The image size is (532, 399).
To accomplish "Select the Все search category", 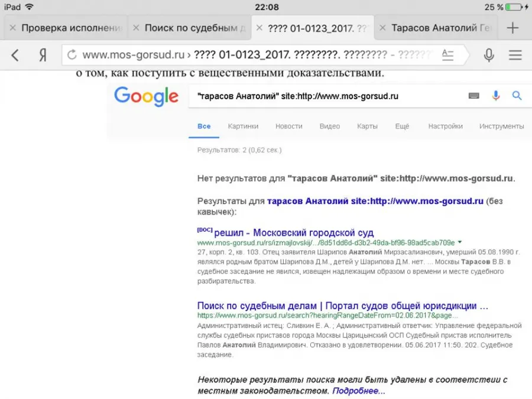I will coord(204,126).
